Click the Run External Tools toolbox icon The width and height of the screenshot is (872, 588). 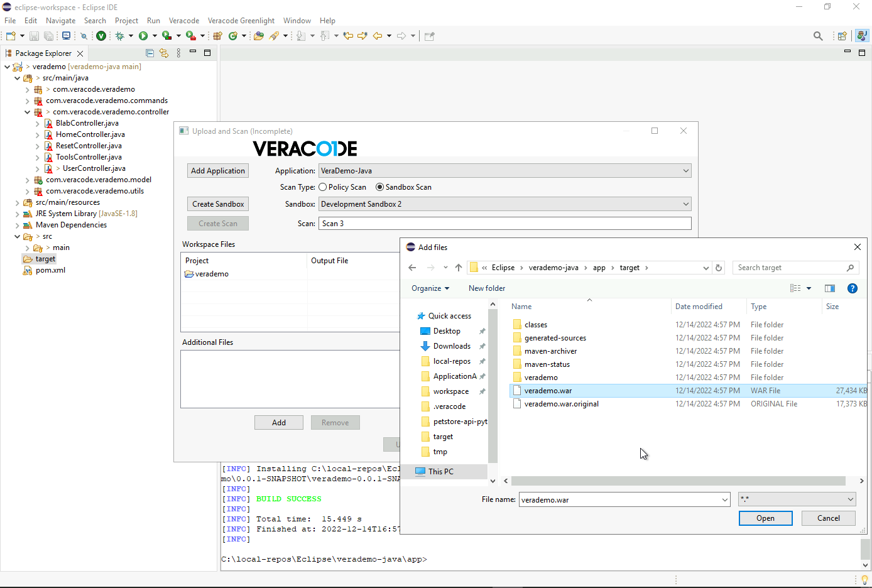point(190,36)
